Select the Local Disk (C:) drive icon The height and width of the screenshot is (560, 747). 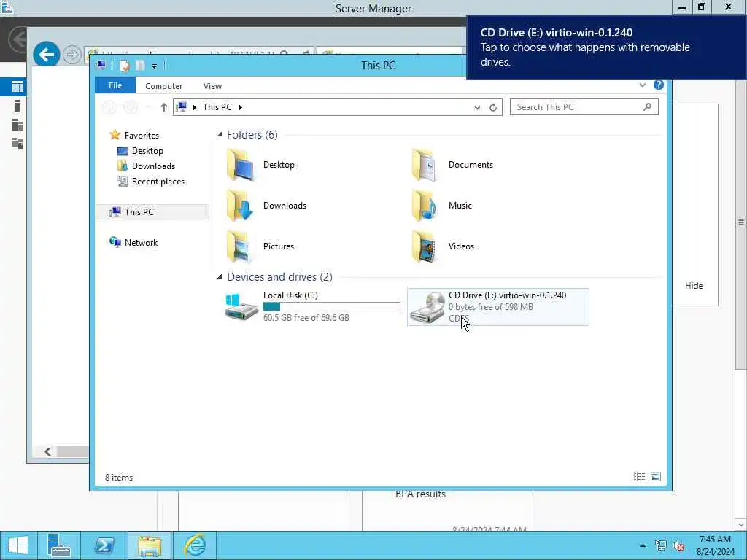241,307
